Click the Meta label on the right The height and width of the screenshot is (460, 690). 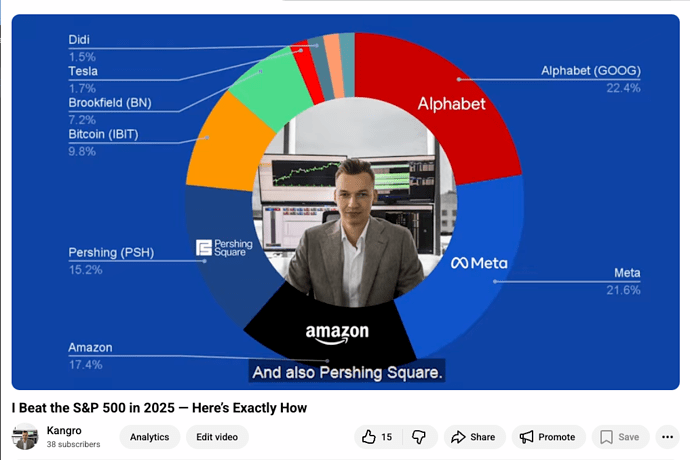(x=627, y=272)
